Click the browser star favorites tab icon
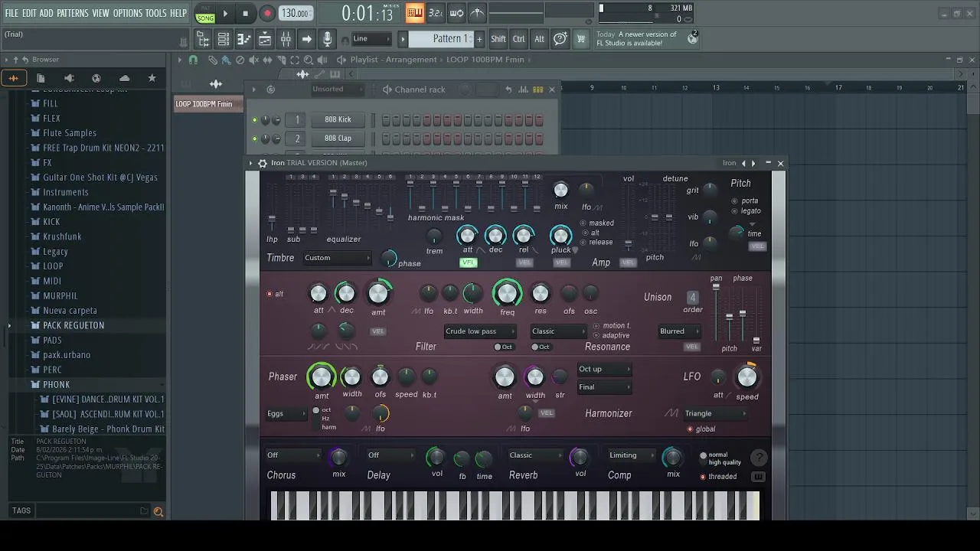The height and width of the screenshot is (551, 980). tap(152, 78)
